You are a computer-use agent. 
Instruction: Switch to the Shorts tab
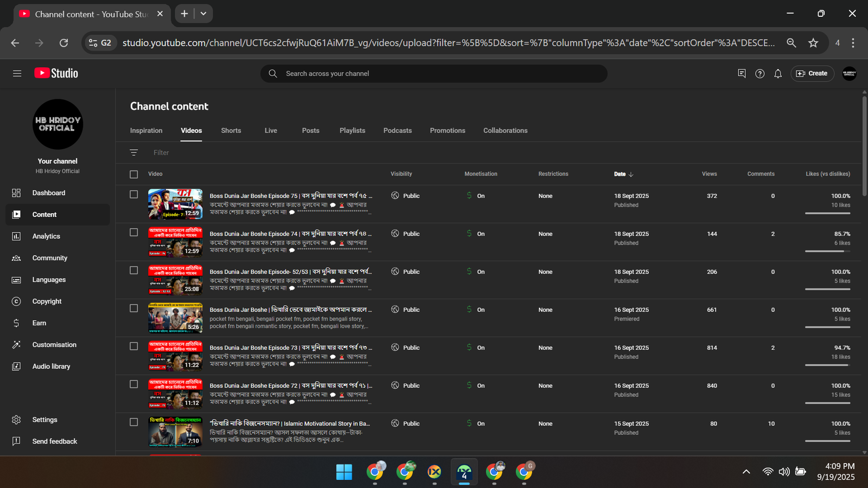click(231, 131)
